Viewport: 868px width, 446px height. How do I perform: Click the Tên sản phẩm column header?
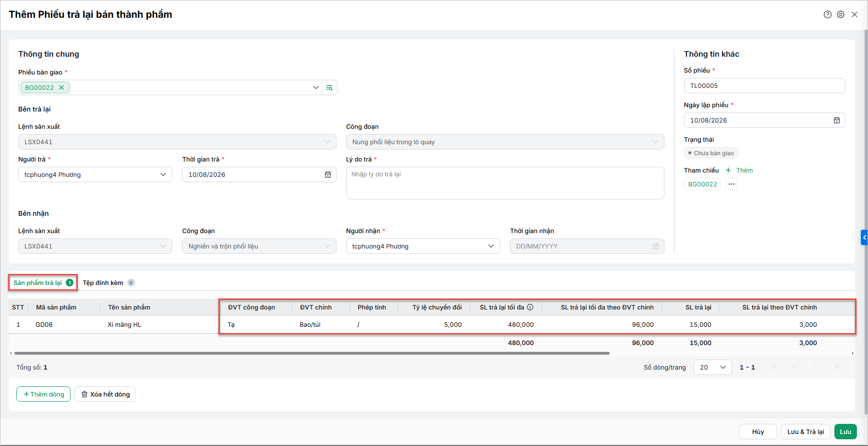129,307
